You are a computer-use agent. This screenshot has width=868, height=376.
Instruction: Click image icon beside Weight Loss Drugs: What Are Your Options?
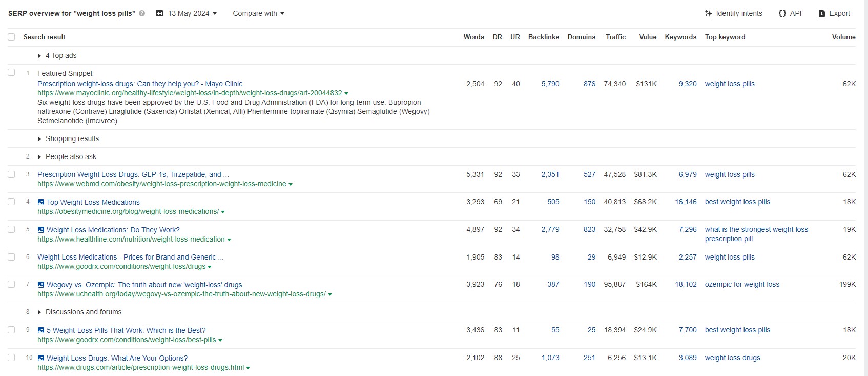41,358
